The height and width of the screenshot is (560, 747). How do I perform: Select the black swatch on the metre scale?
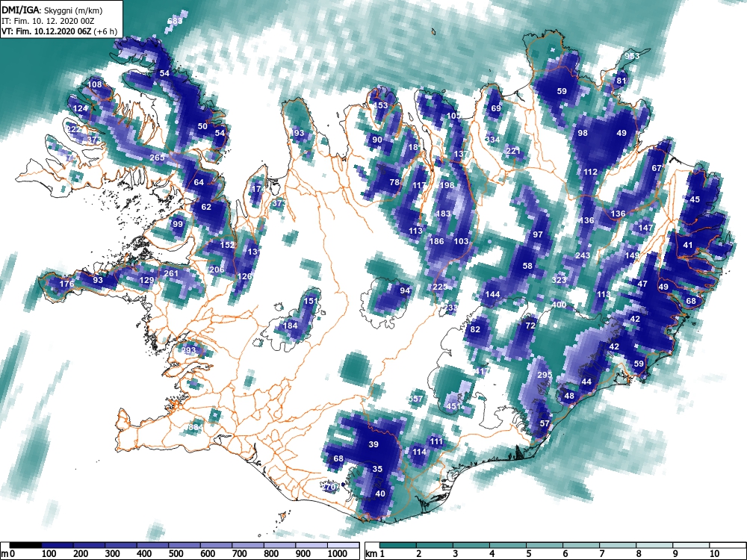click(x=25, y=545)
